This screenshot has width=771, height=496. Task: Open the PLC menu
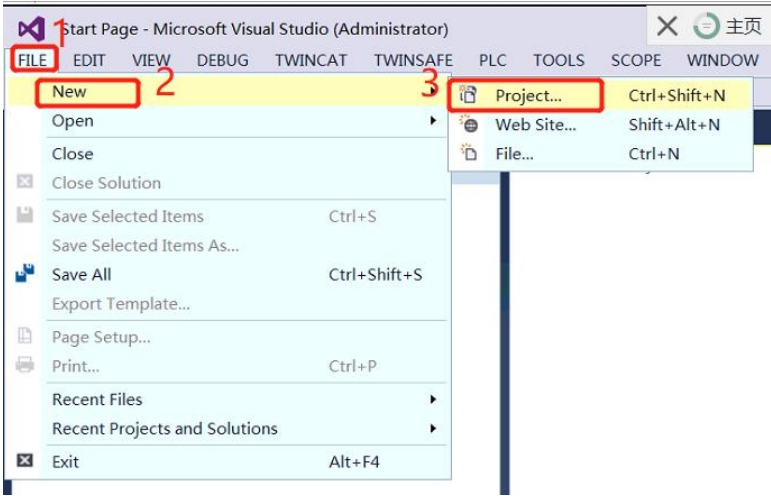pyautogui.click(x=492, y=60)
